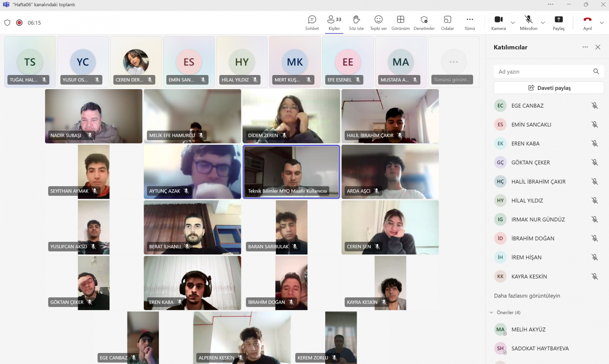Toggle the Mikrofon mute state

click(x=528, y=23)
